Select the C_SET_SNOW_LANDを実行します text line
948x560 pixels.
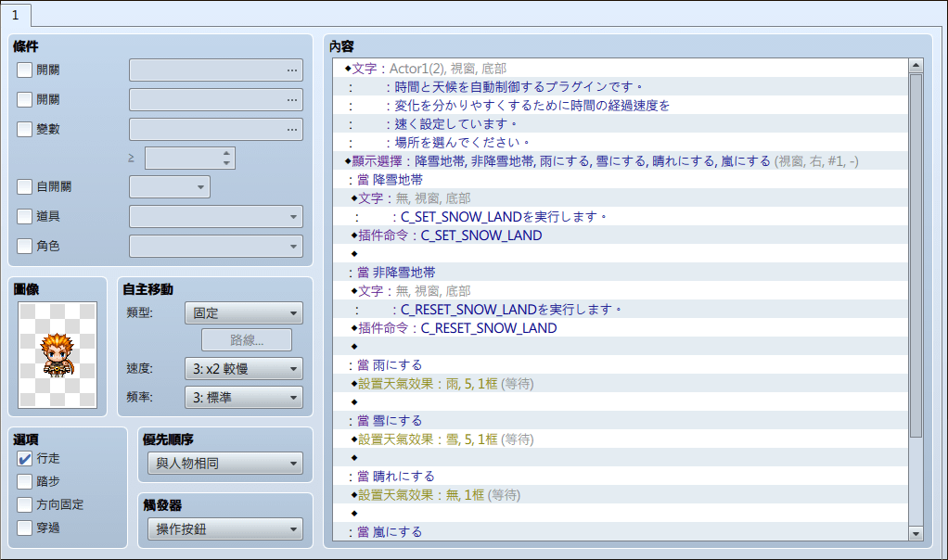pyautogui.click(x=621, y=217)
